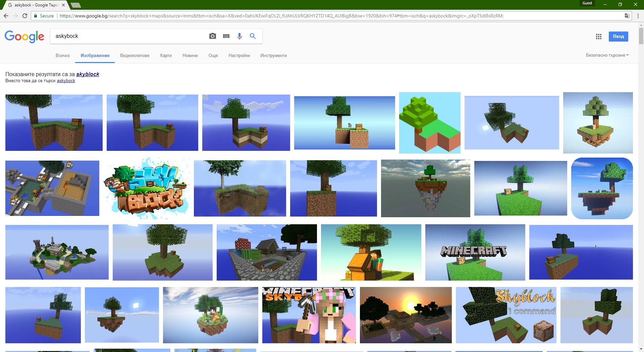644x352 pixels.
Task: Switch to the Всичко results tab
Action: click(x=63, y=55)
